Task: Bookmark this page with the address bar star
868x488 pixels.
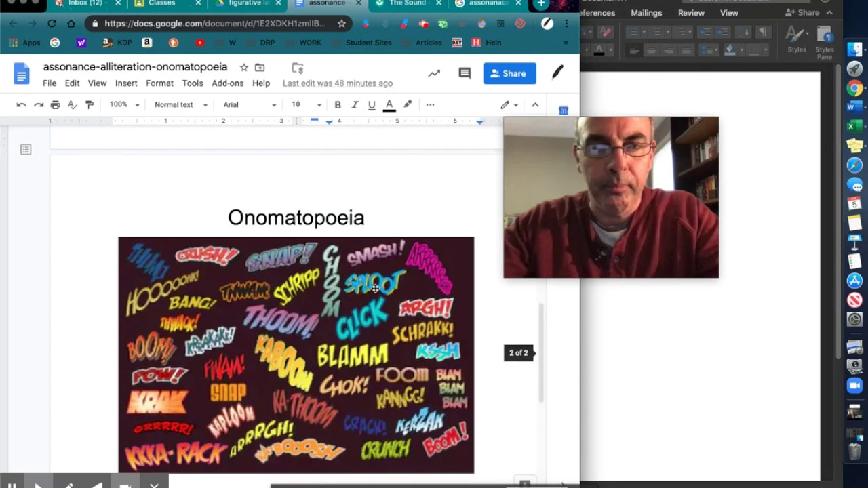Action: (x=342, y=24)
